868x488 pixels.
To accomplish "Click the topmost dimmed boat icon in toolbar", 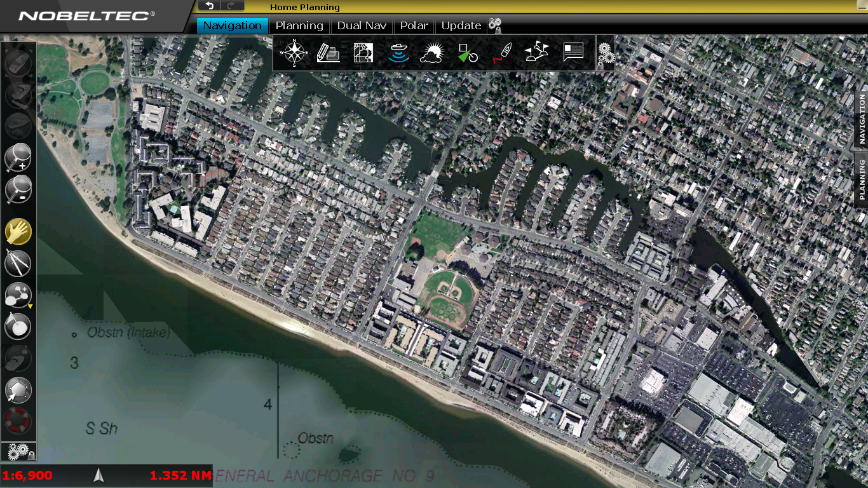I will click(x=18, y=64).
